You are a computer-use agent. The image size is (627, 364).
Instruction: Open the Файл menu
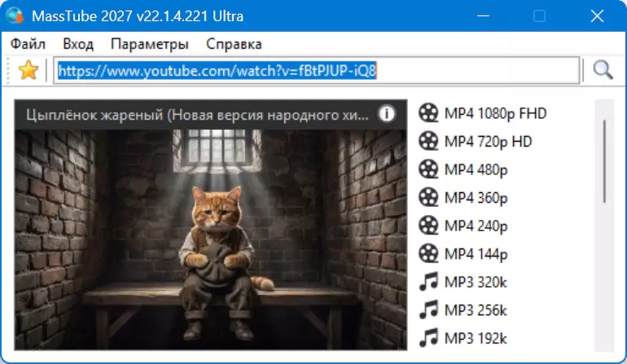tap(28, 44)
